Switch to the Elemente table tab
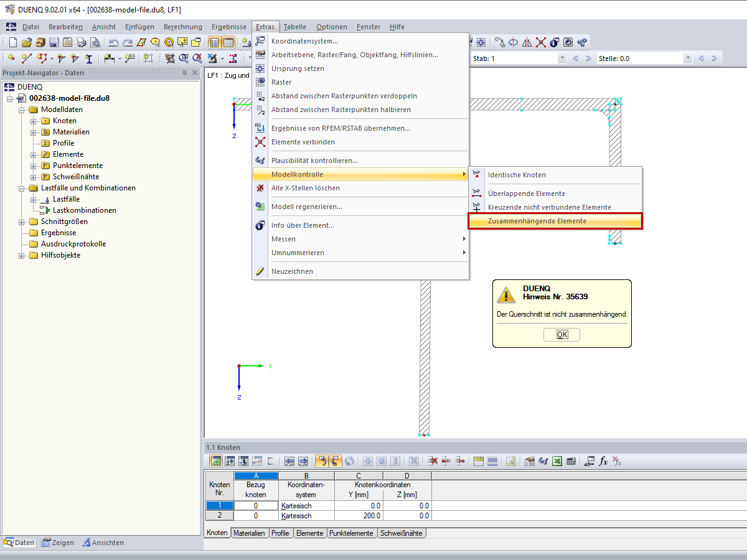This screenshot has width=747, height=560. click(310, 533)
